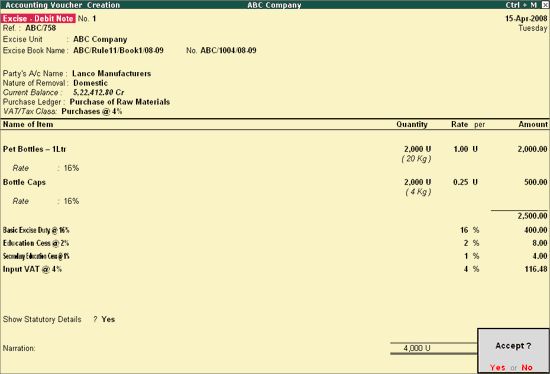550x374 pixels.
Task: Click Yes in the Accept prompt
Action: 497,367
